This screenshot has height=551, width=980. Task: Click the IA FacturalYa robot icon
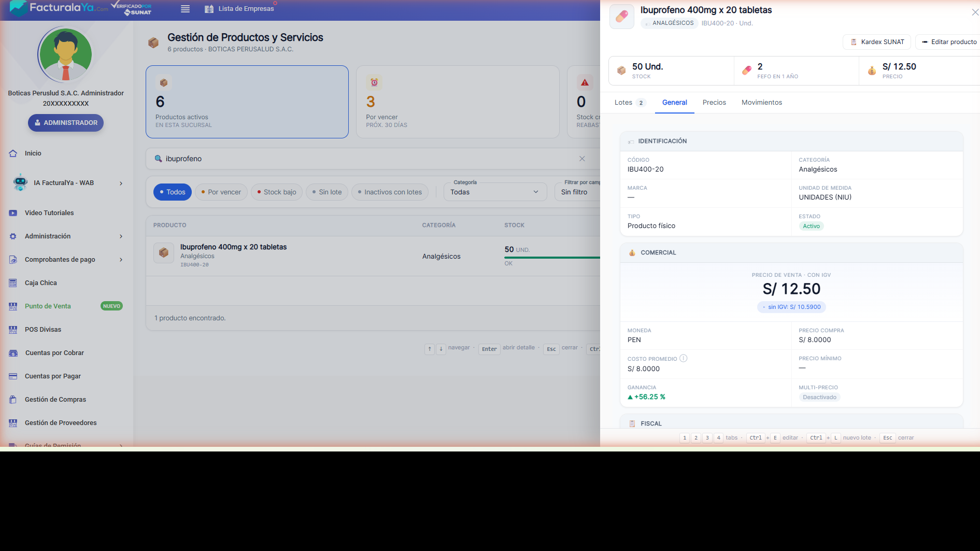point(20,182)
